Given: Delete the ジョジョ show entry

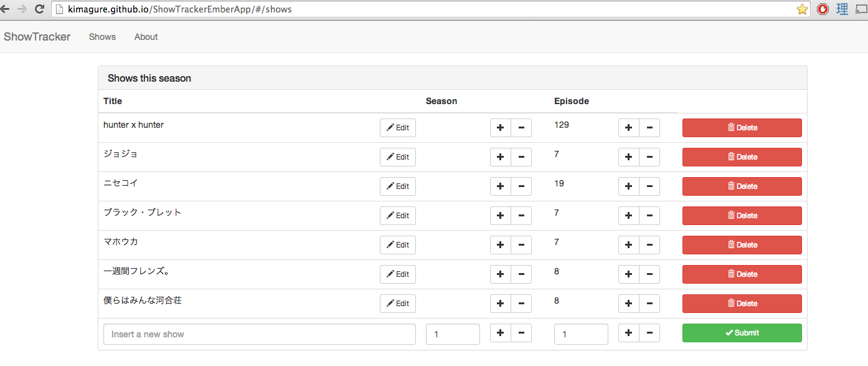Looking at the screenshot, I should [741, 157].
